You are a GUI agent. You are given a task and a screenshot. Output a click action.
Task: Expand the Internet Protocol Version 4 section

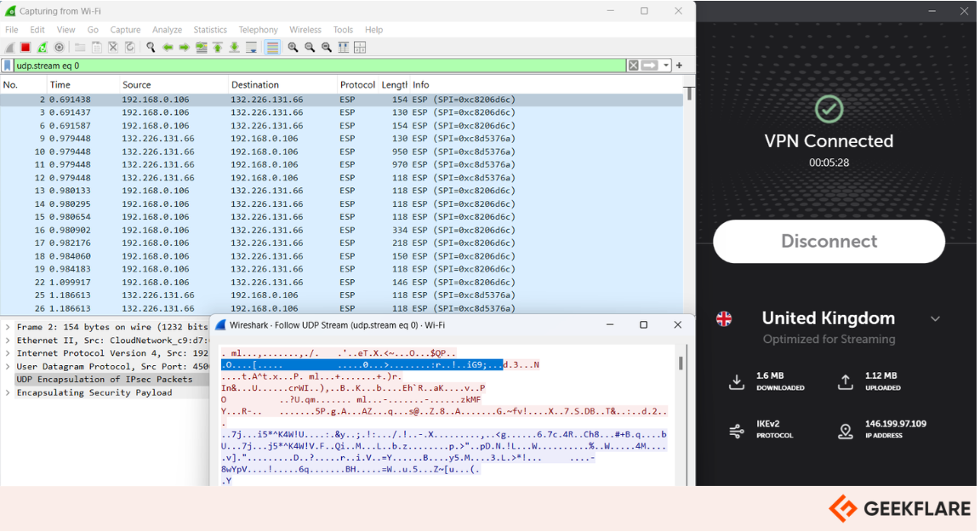(6, 352)
